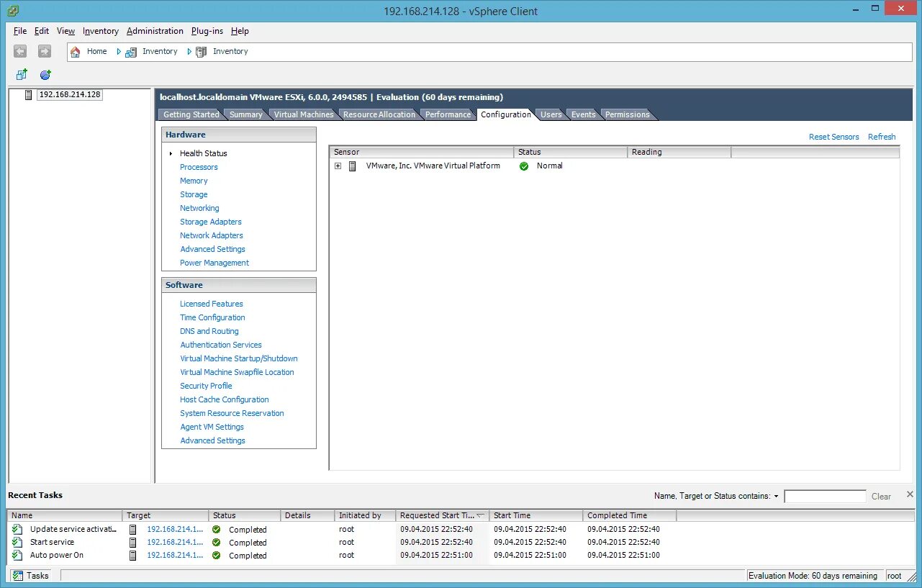Screen dimensions: 922x588
Task: Open System Resource Reservation
Action: click(x=232, y=413)
